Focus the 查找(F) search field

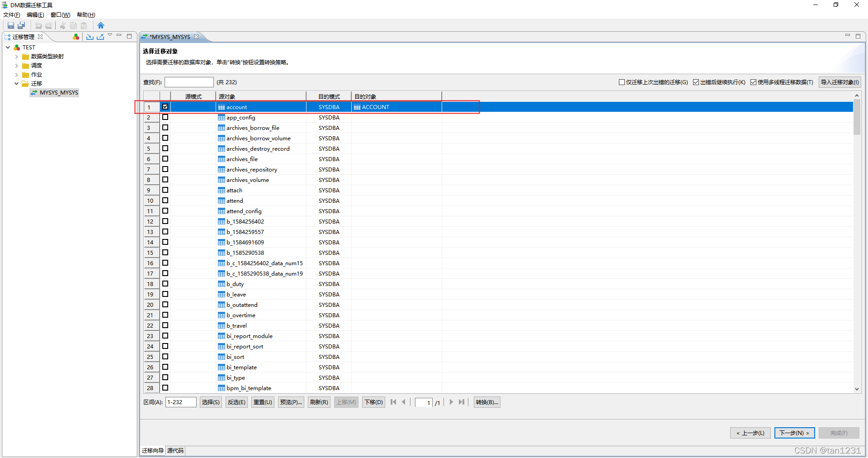click(x=189, y=82)
